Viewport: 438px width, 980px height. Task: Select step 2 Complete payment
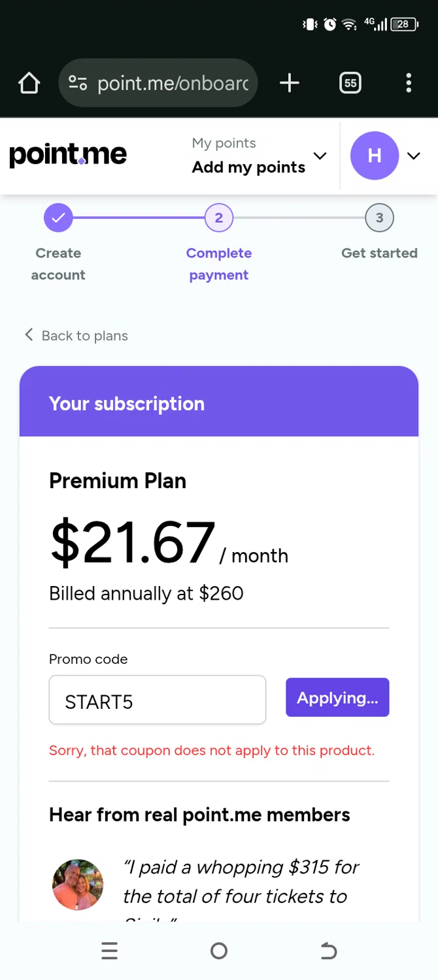click(219, 218)
